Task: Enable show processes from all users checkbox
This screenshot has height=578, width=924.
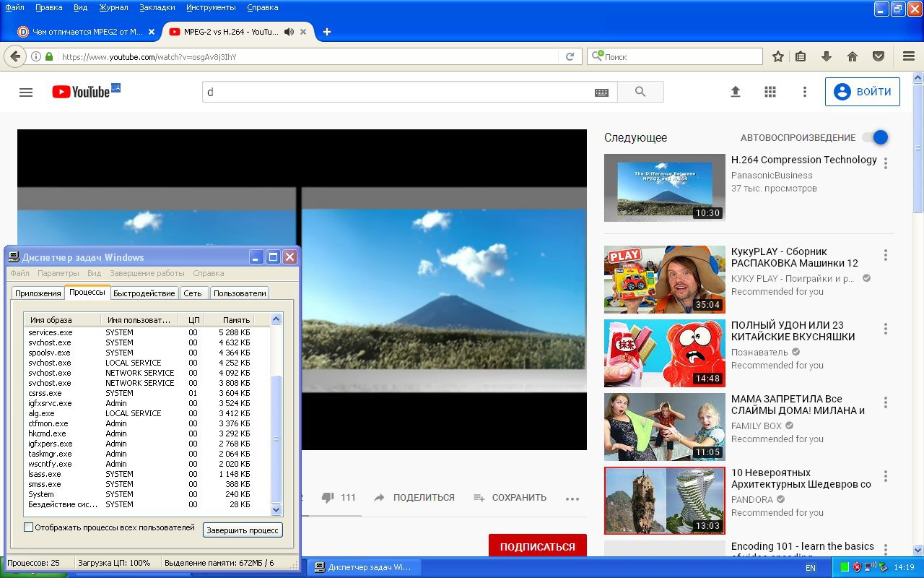Action: click(x=29, y=527)
